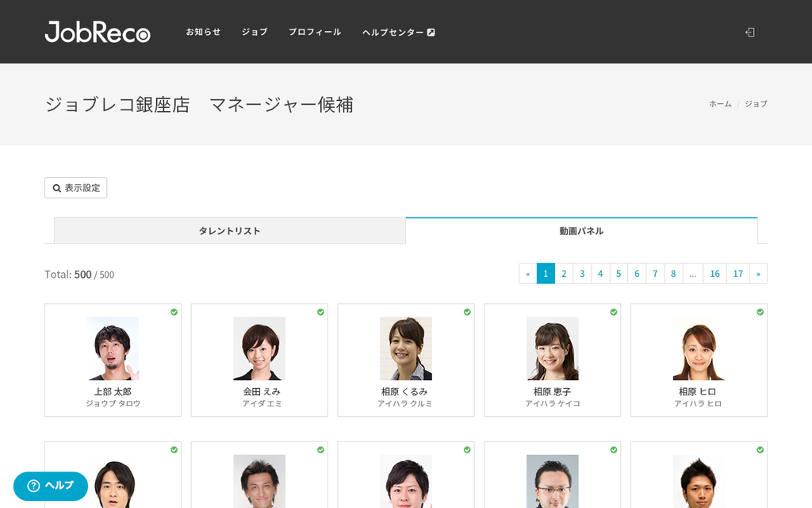The image size is (812, 508).
Task: Select the 動画パネル tab
Action: [581, 231]
